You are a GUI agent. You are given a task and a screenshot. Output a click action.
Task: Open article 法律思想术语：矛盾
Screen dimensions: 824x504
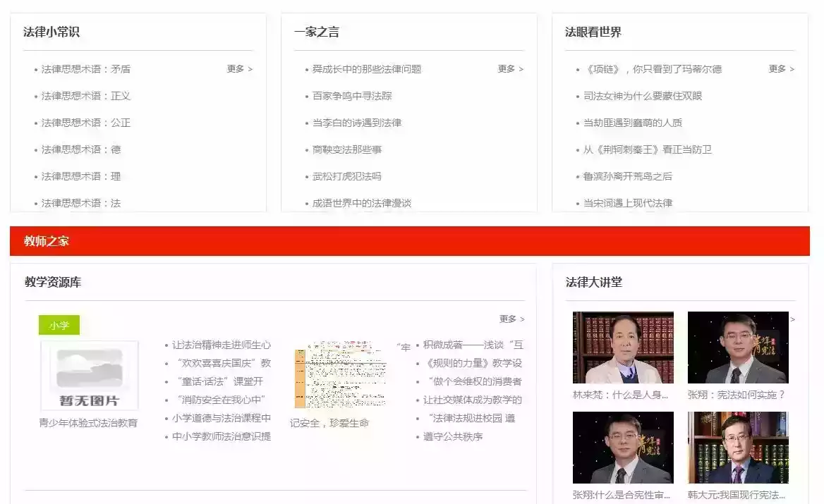(x=87, y=68)
